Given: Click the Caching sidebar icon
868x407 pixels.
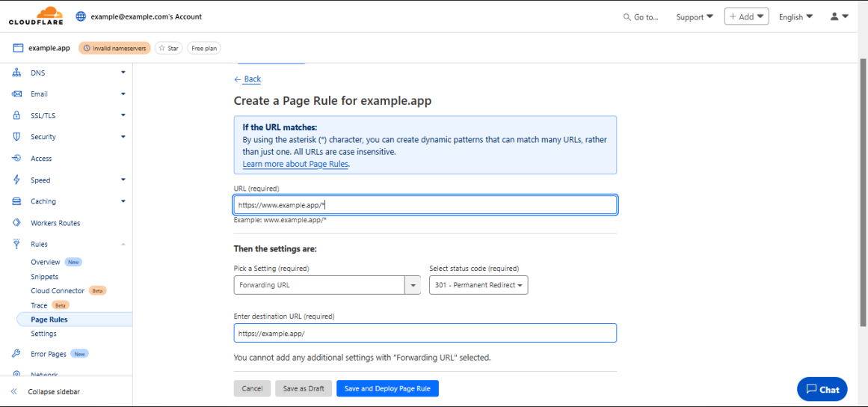Looking at the screenshot, I should click(x=16, y=201).
